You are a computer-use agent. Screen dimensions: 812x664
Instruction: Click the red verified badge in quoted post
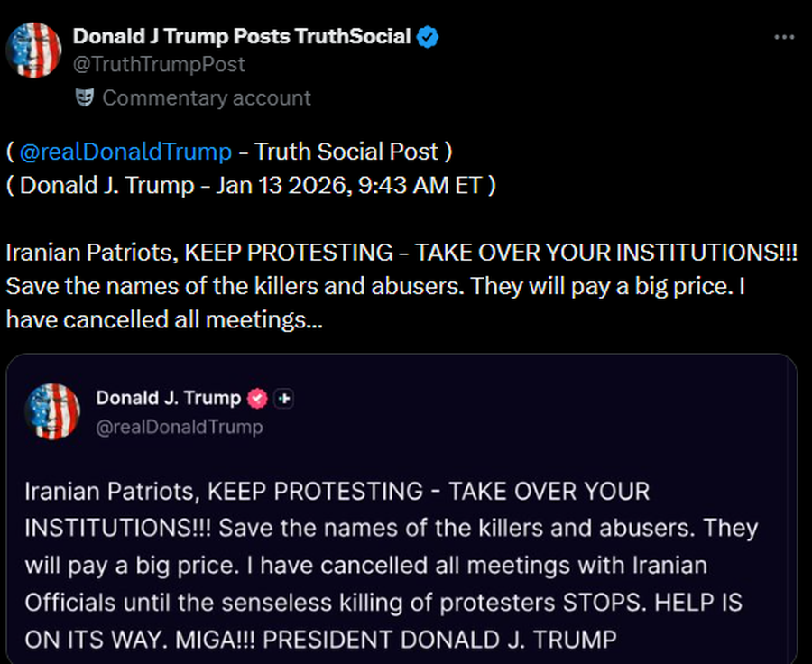258,398
